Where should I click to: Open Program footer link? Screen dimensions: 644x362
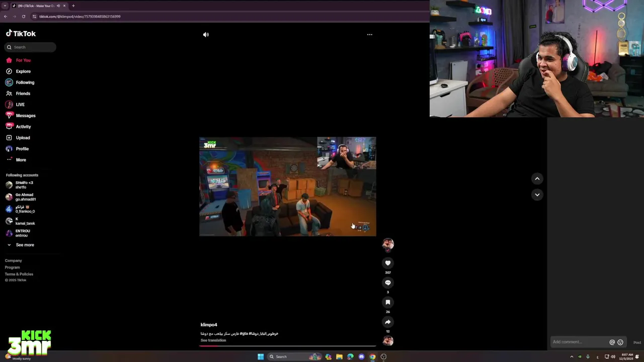click(x=13, y=267)
